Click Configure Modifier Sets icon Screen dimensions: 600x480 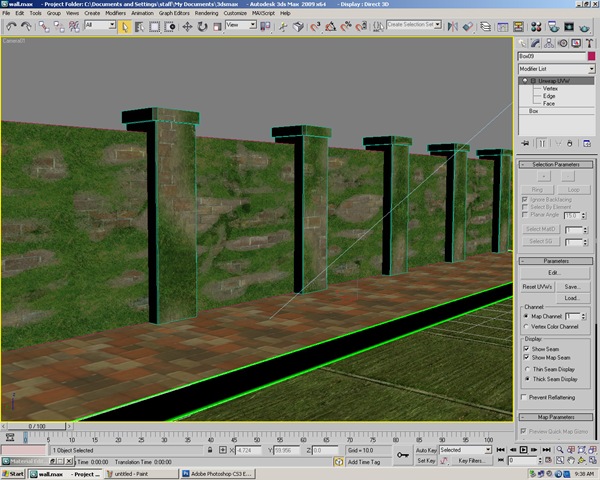[586, 145]
